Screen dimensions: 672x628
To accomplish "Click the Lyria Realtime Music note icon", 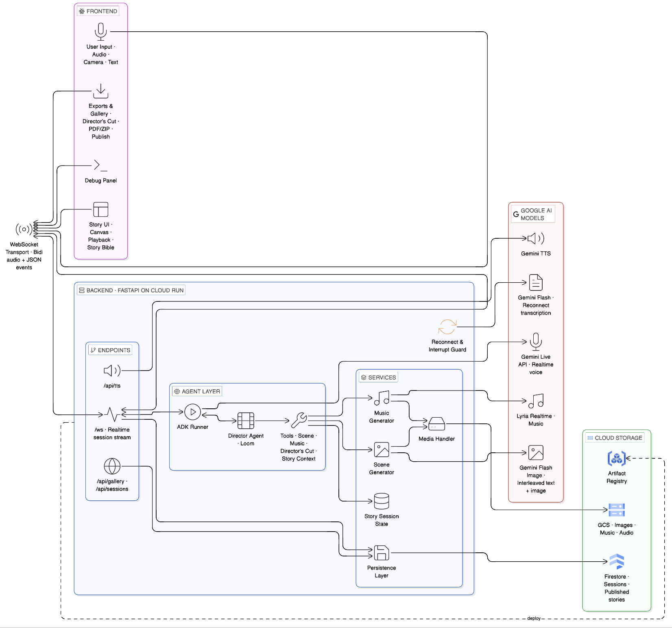I will coord(536,401).
